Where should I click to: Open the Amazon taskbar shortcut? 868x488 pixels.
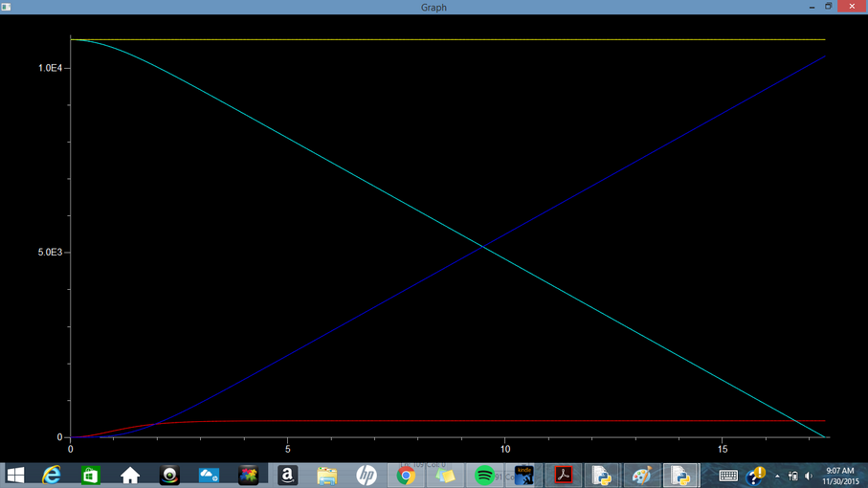tap(287, 475)
